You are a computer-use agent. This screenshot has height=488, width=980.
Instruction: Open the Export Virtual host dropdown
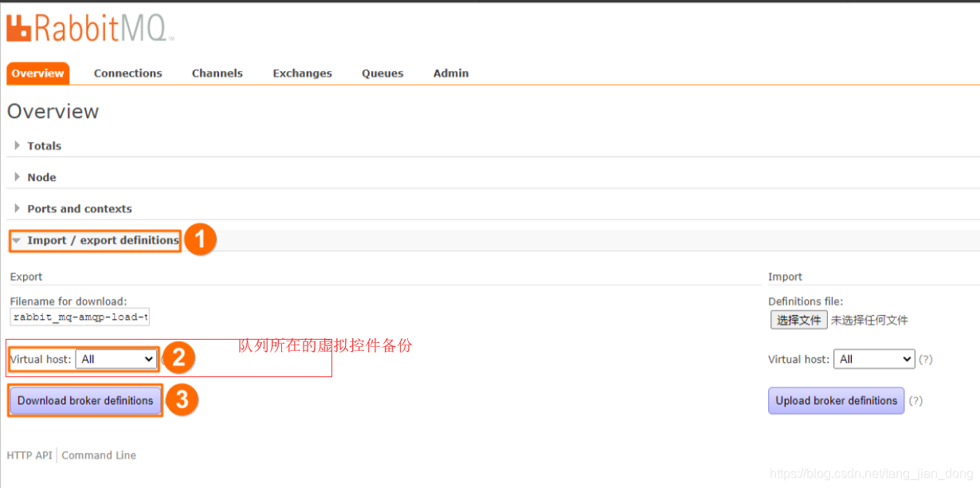(116, 360)
